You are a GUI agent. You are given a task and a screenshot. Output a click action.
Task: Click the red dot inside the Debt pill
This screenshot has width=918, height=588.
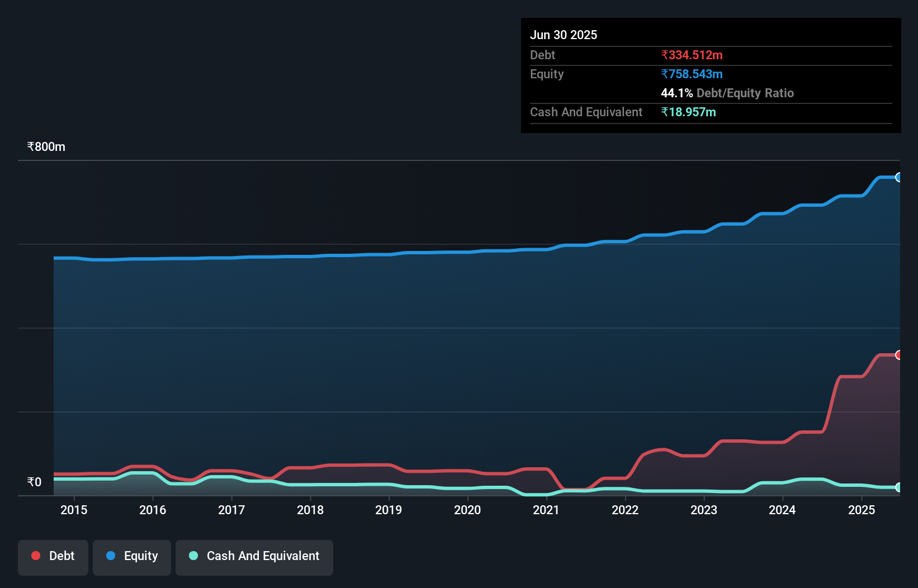(35, 556)
